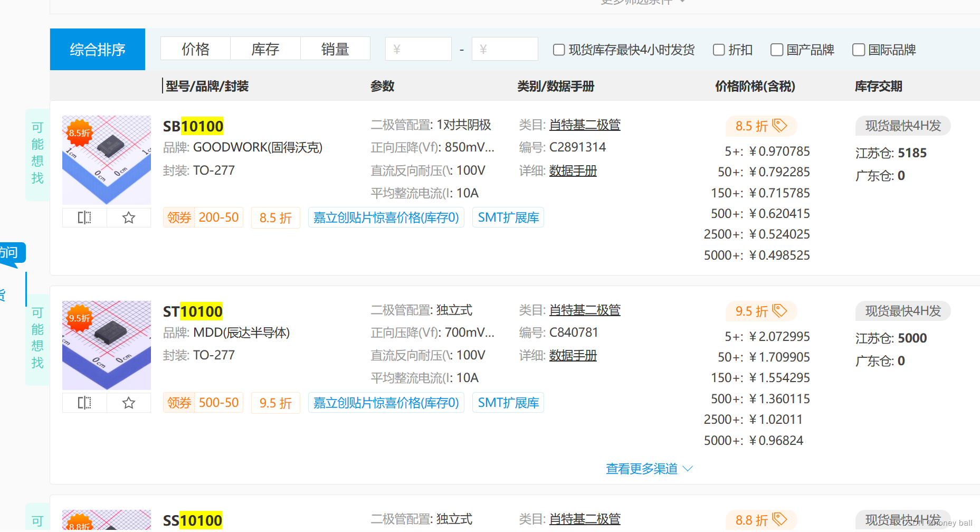Open 数据手册 datasheet link for SB10100
The width and height of the screenshot is (980, 532).
coord(573,170)
